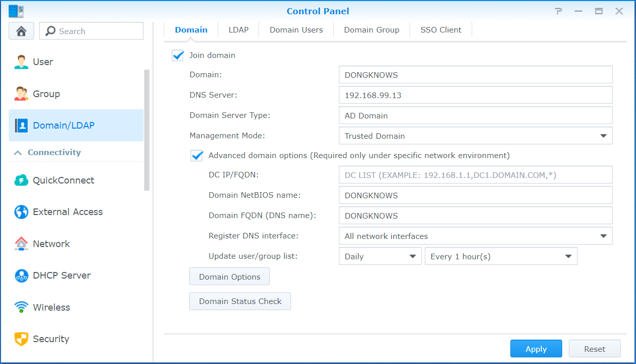Select the QuickConnect cloud icon

pos(21,180)
